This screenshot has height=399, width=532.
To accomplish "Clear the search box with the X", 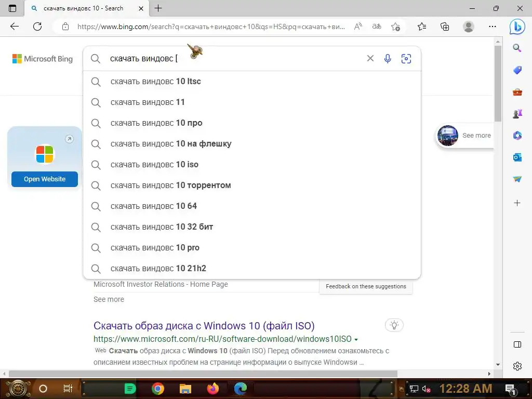I will (x=370, y=58).
